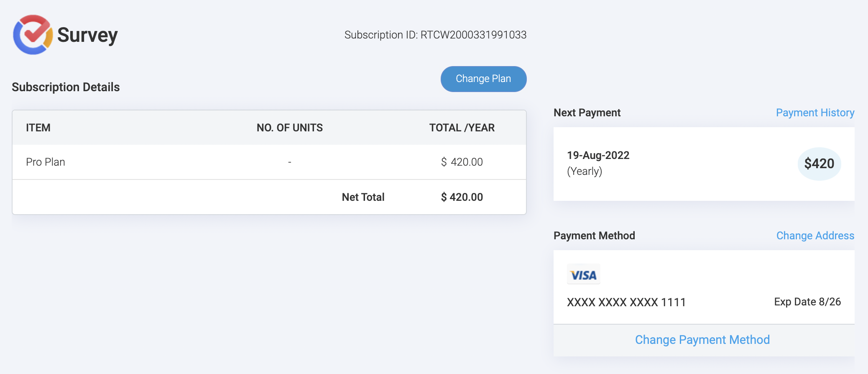This screenshot has width=868, height=374.
Task: Select the Pro Plan row item
Action: 46,162
